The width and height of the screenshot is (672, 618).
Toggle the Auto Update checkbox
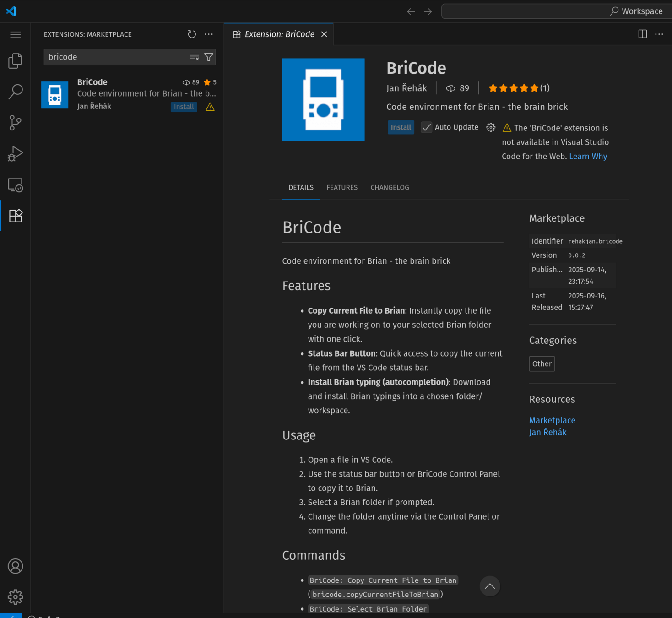tap(426, 127)
